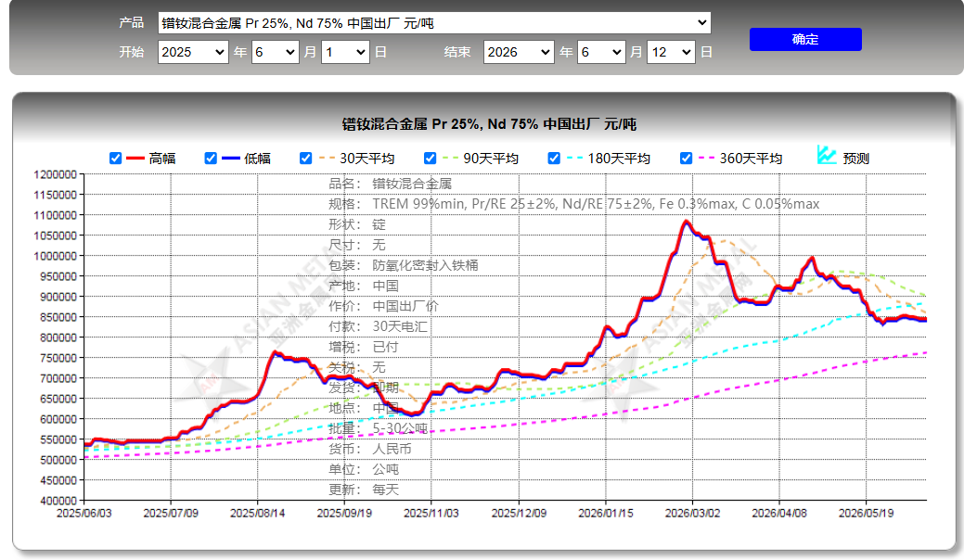The height and width of the screenshot is (560, 964).
Task: Click the blue 低幅 legend line swatch
Action: pos(230,159)
